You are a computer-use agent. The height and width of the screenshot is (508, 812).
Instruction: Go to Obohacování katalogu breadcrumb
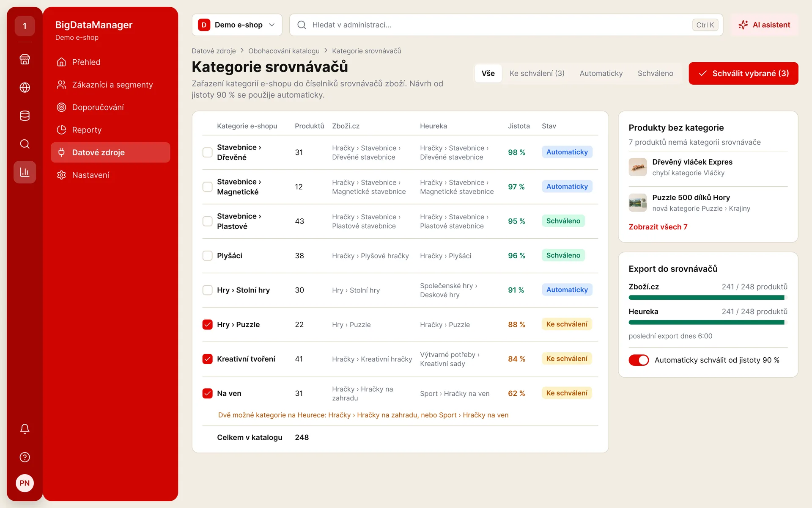pyautogui.click(x=284, y=51)
